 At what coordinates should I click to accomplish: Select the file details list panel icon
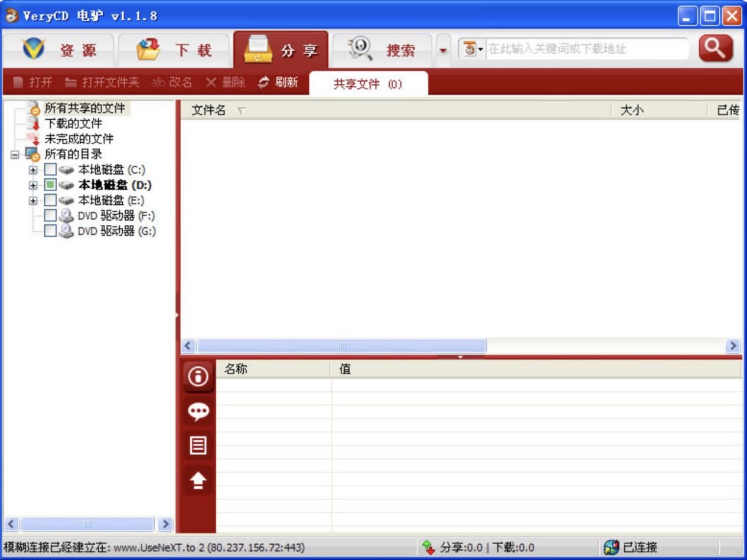pyautogui.click(x=197, y=446)
